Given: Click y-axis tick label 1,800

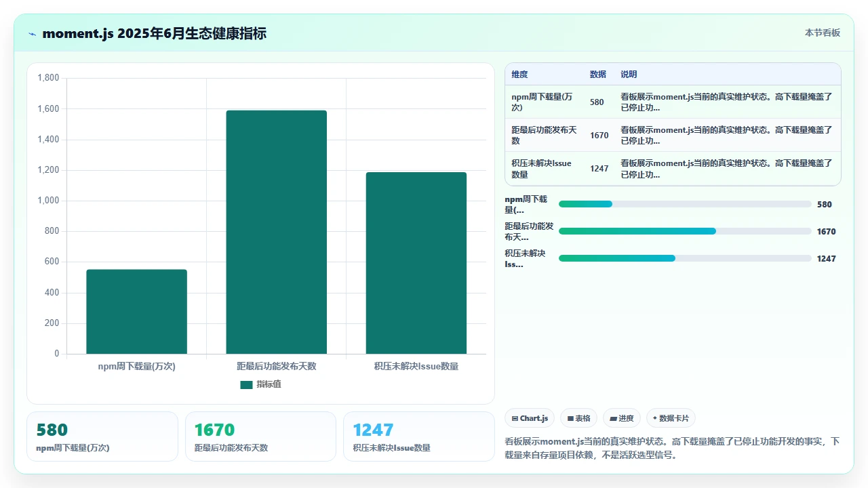Looking at the screenshot, I should pyautogui.click(x=48, y=78).
